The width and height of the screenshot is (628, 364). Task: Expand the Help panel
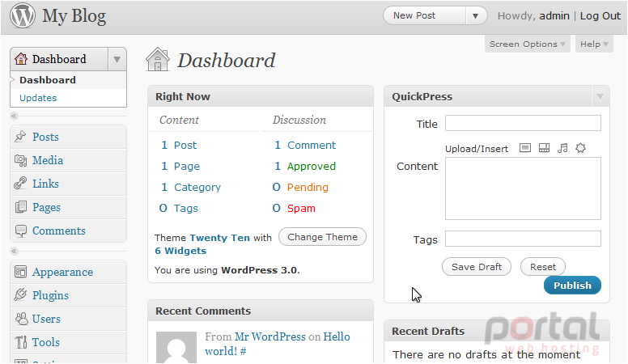tap(594, 44)
